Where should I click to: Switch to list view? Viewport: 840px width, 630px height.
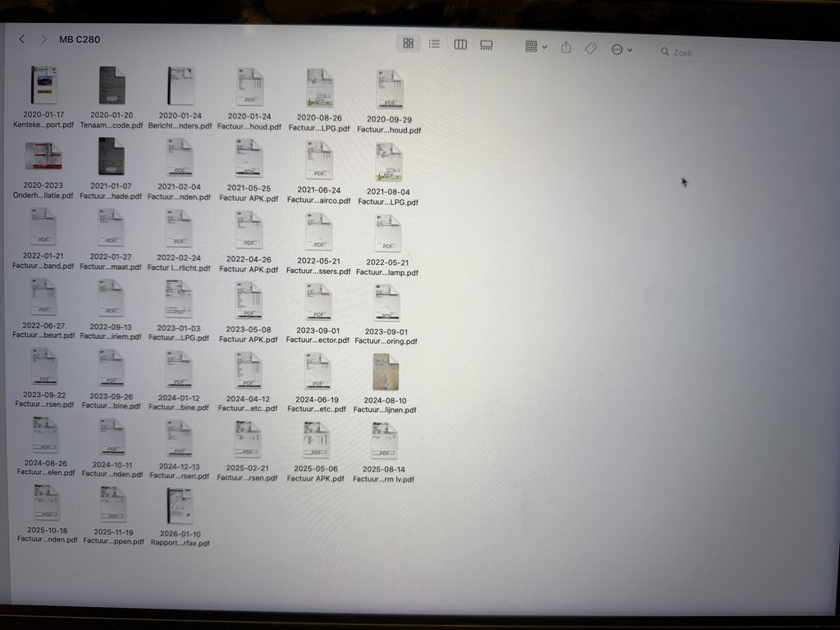(434, 43)
